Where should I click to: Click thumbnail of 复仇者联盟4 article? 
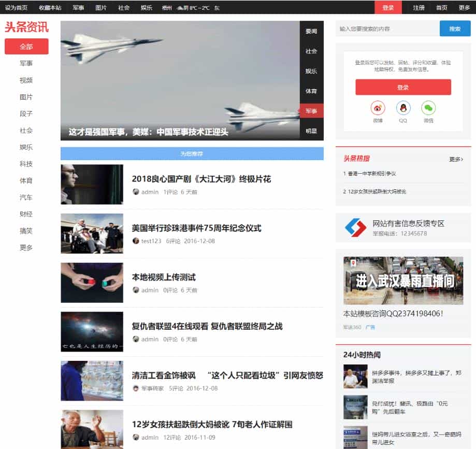tap(92, 332)
